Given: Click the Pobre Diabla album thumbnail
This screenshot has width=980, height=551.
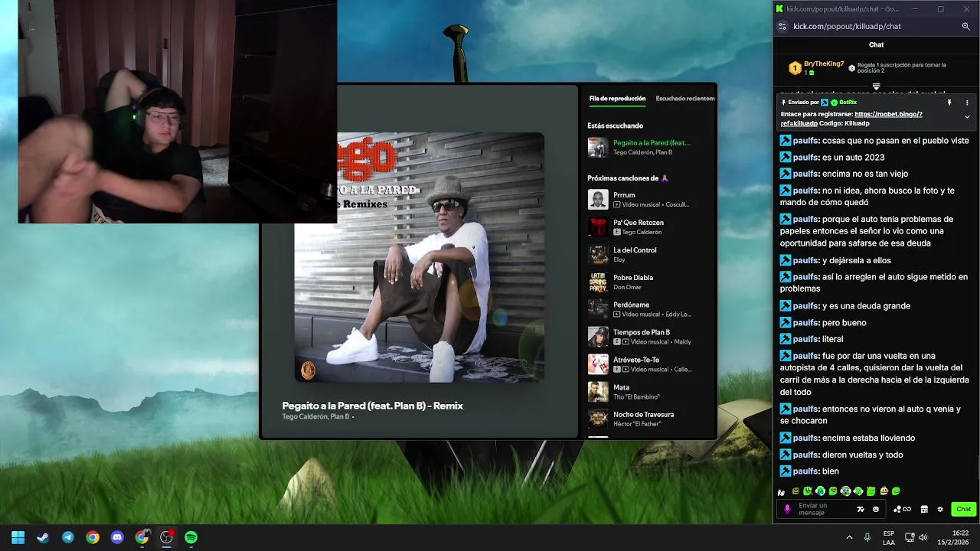Looking at the screenshot, I should [598, 282].
